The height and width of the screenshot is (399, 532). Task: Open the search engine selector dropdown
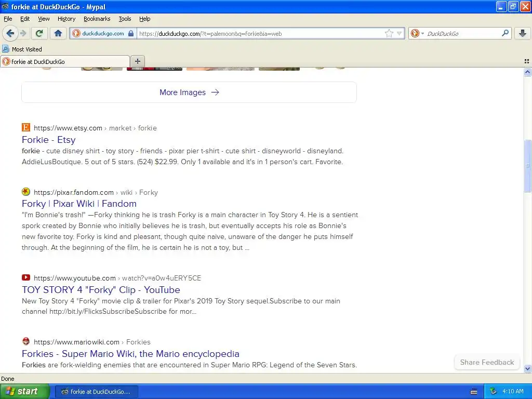tap(417, 33)
